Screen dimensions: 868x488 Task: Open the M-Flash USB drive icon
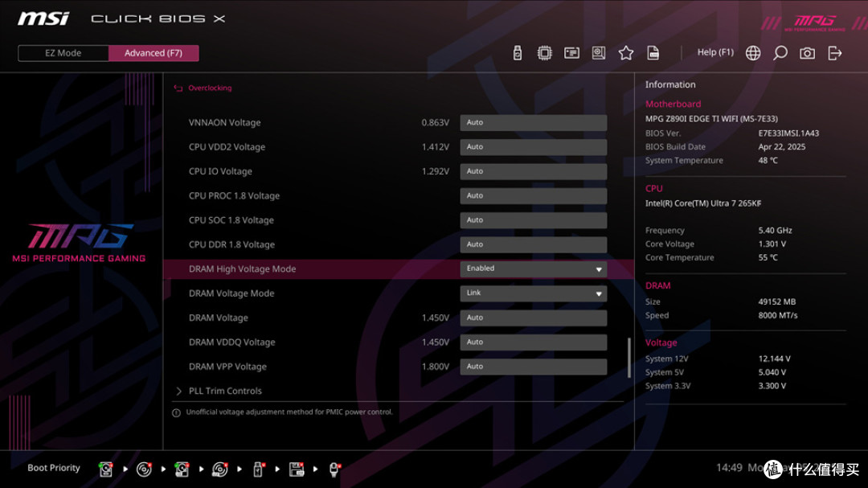click(517, 52)
